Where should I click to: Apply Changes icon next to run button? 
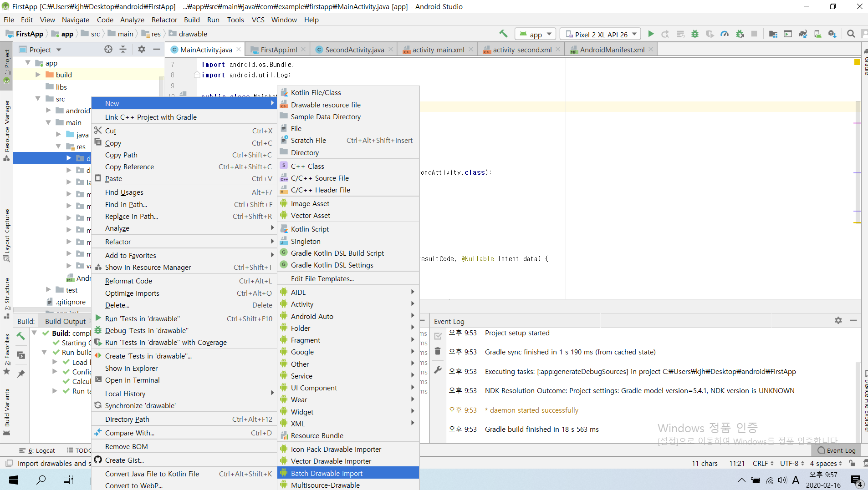(665, 34)
